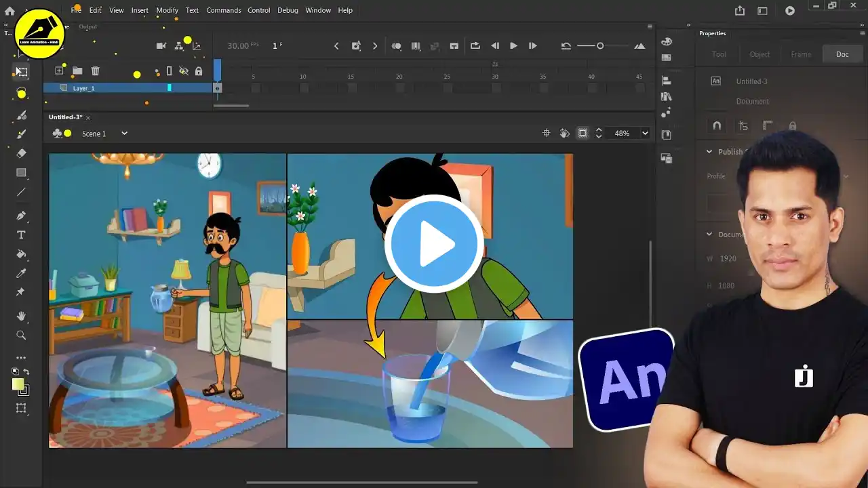Image resolution: width=868 pixels, height=488 pixels.
Task: Open the stage zoom 48% dropdown
Action: 644,134
